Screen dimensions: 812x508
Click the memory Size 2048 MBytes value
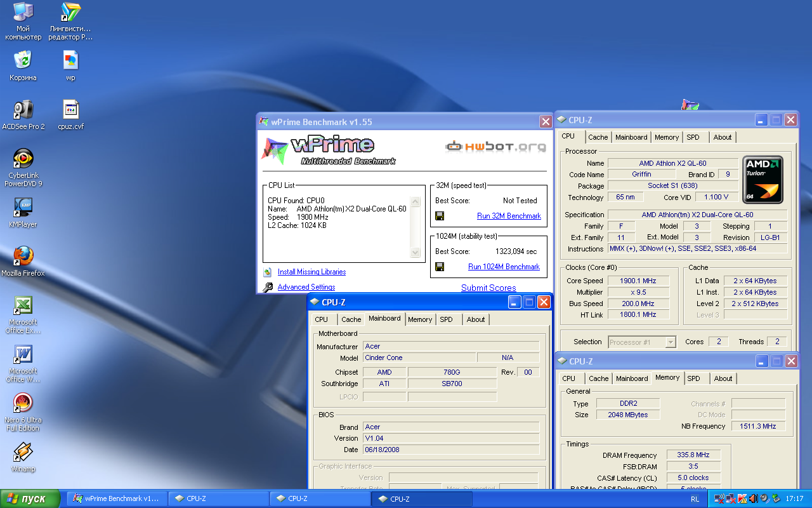[627, 415]
